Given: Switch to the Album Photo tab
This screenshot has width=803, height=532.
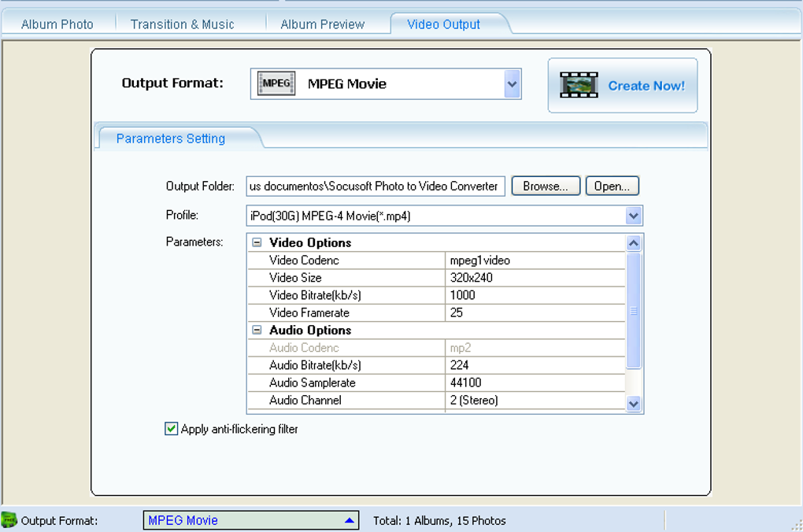Looking at the screenshot, I should click(57, 24).
